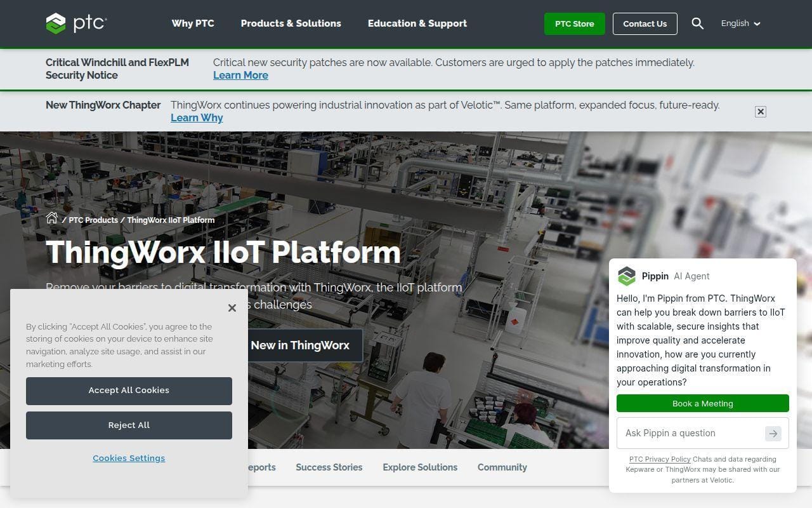The width and height of the screenshot is (812, 508).
Task: Click the PTC logo in the header
Action: pyautogui.click(x=76, y=23)
